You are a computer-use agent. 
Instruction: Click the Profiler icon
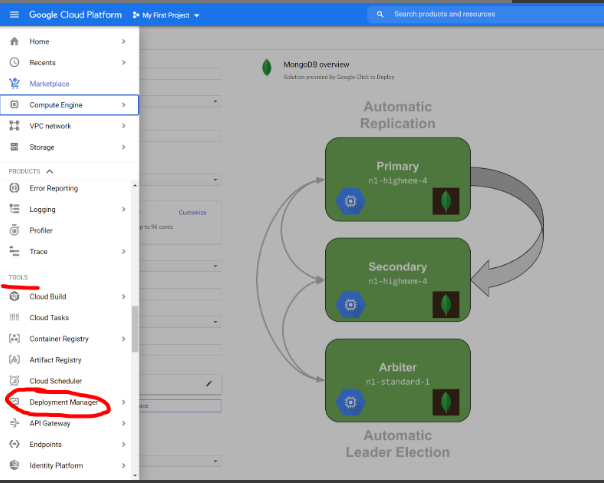click(x=14, y=230)
